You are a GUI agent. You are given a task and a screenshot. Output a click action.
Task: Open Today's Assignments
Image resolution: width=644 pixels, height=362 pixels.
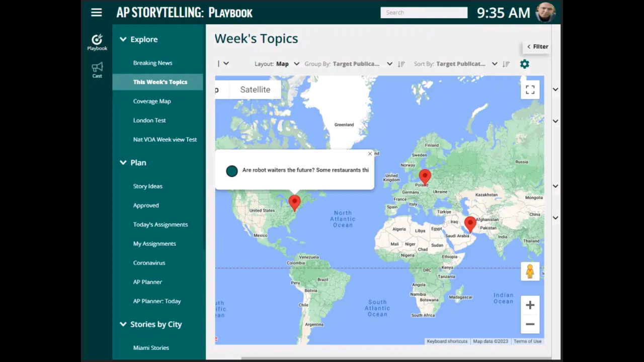click(x=160, y=224)
